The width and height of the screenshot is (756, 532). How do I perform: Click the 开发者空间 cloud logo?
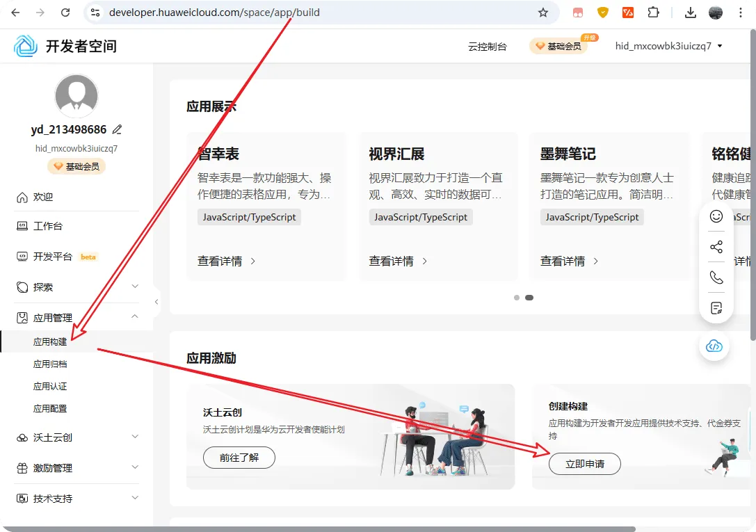[x=26, y=47]
